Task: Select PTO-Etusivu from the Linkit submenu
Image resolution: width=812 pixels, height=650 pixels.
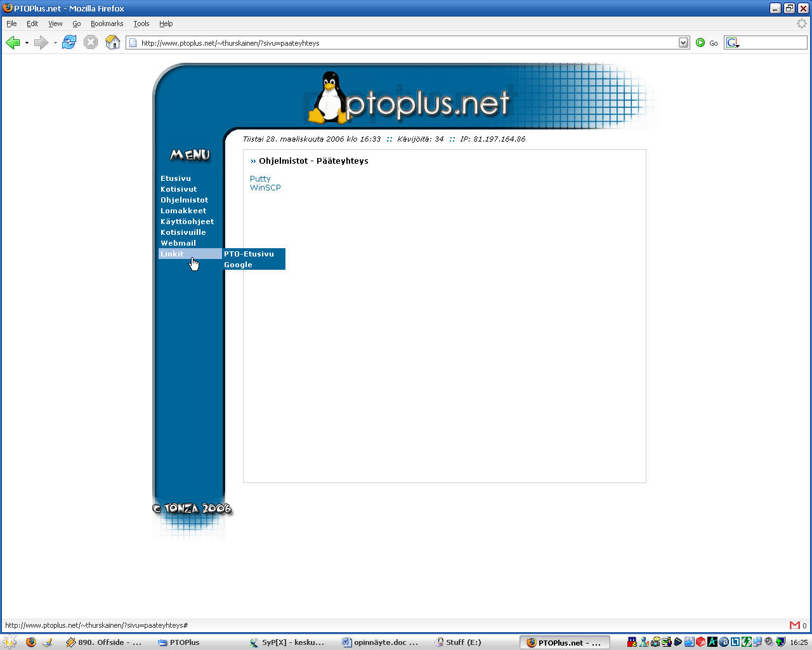Action: 249,254
